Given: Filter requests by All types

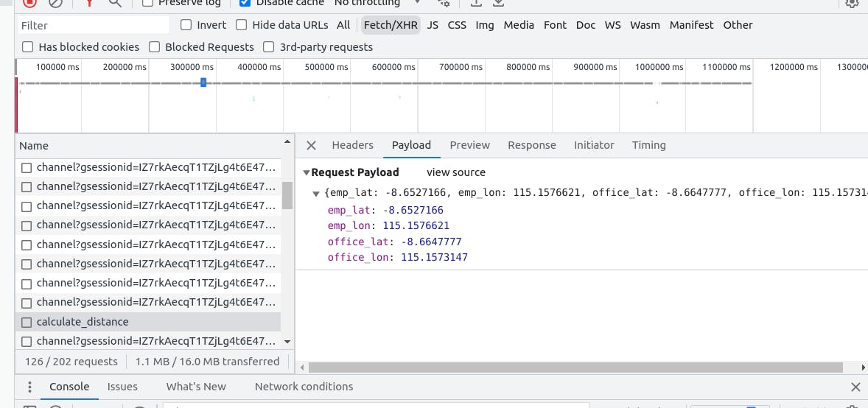Looking at the screenshot, I should (x=343, y=25).
